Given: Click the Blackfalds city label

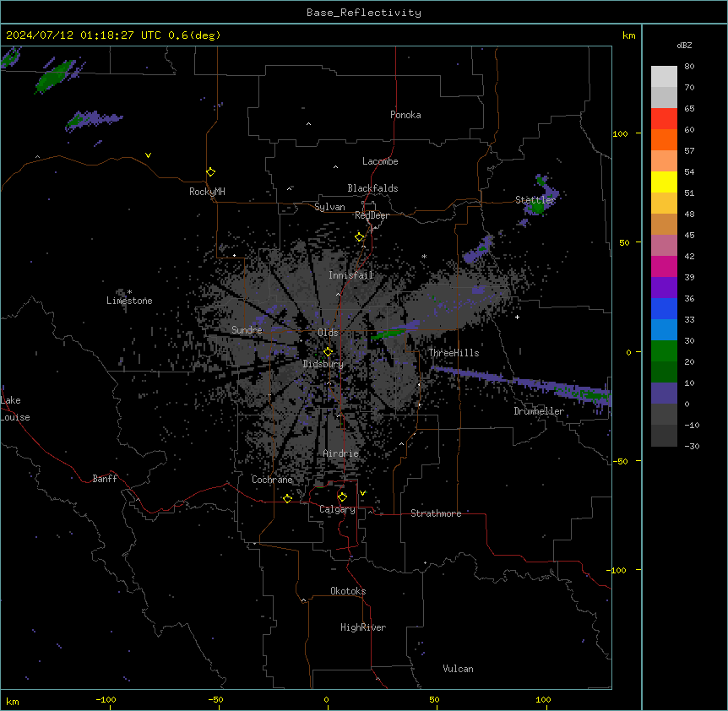Looking at the screenshot, I should [372, 188].
